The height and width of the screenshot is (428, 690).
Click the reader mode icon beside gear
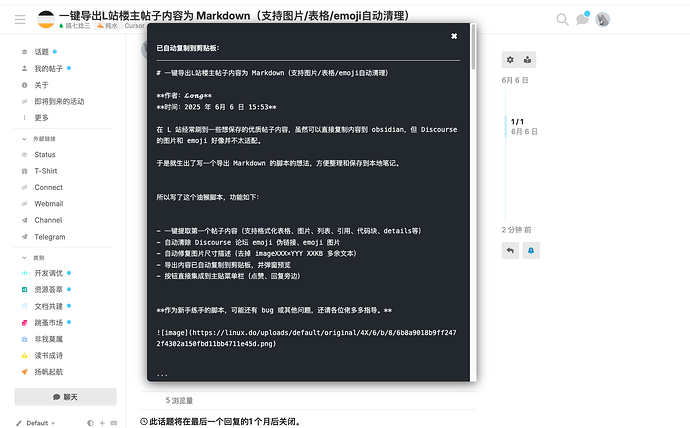[x=528, y=60]
